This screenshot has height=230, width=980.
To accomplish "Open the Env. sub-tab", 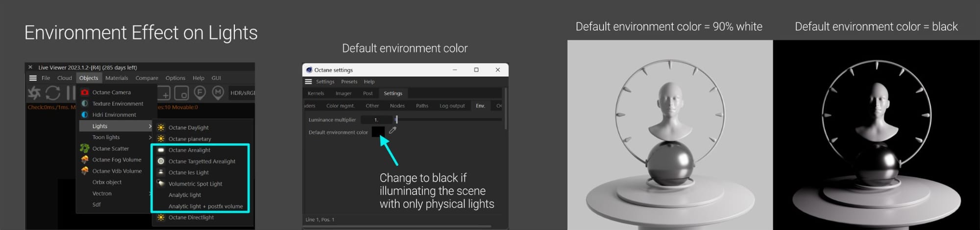I will coord(480,106).
